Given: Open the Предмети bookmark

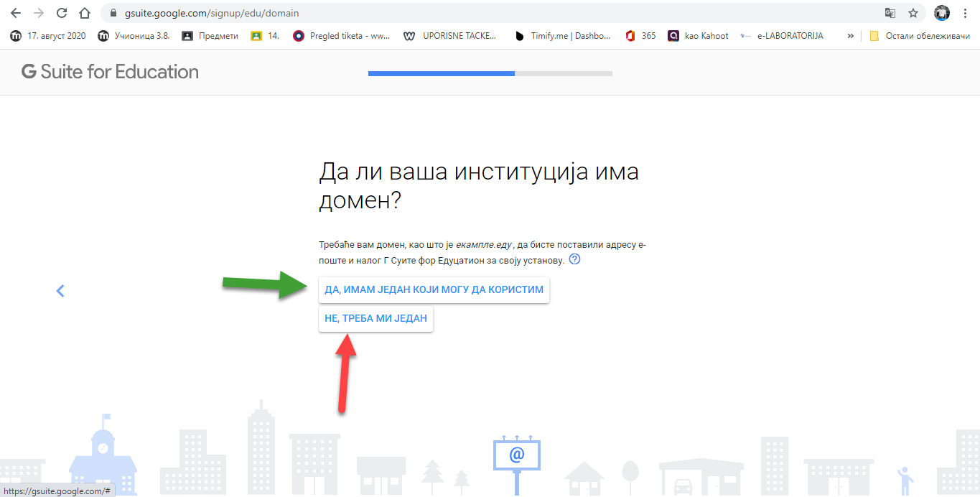Looking at the screenshot, I should pyautogui.click(x=210, y=36).
